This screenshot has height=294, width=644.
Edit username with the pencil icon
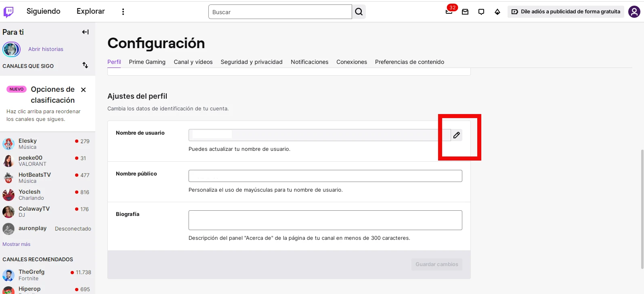pos(457,135)
